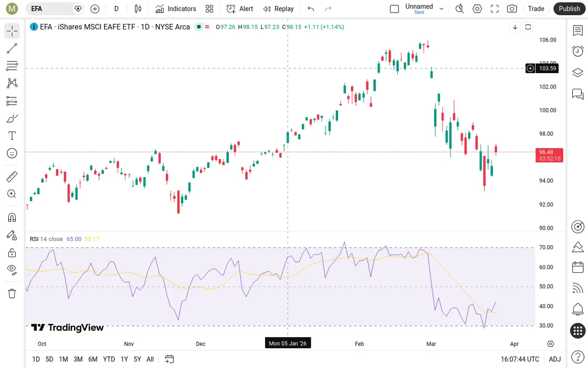This screenshot has height=368, width=588.
Task: Open the Indicators dialog
Action: coord(176,9)
